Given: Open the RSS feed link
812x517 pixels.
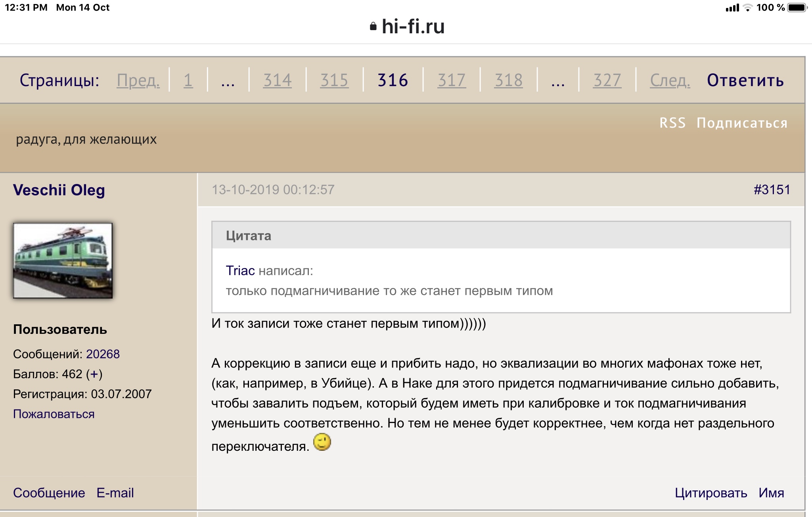Looking at the screenshot, I should coord(672,123).
